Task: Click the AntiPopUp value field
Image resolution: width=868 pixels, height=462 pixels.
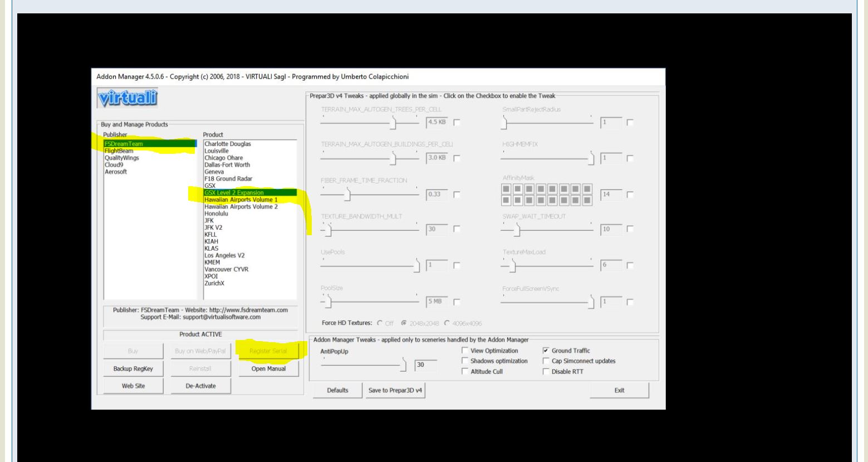Action: [426, 366]
